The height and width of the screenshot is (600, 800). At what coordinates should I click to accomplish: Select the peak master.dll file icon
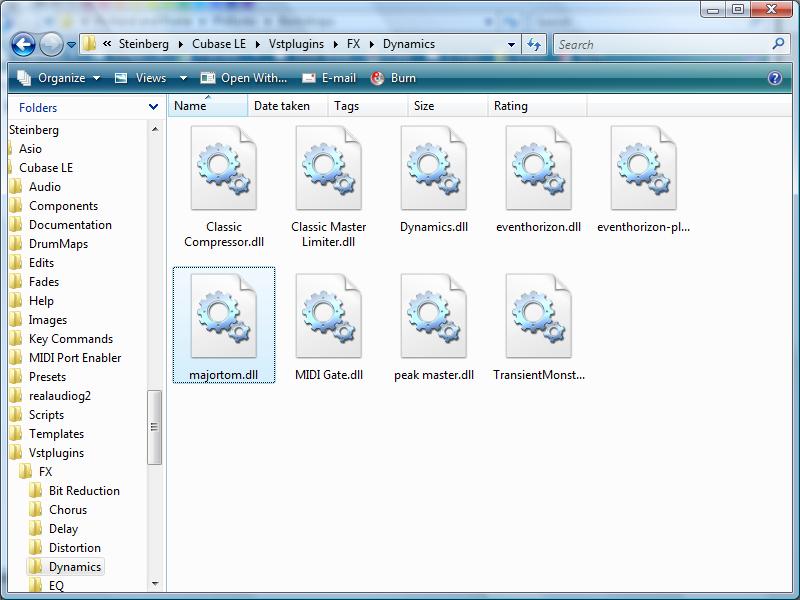(434, 316)
